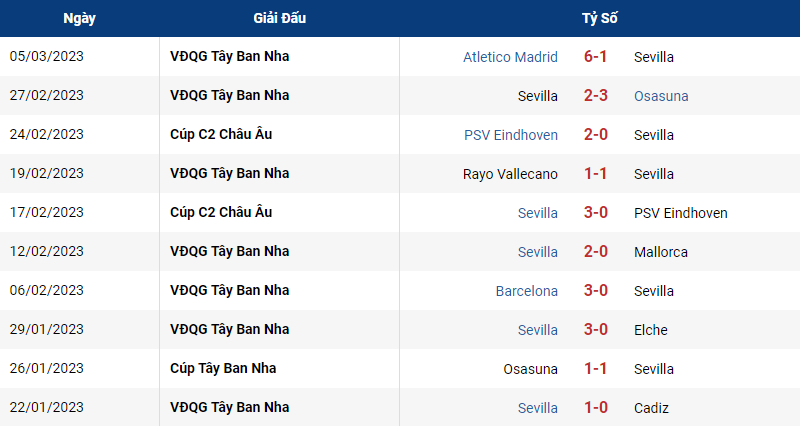Select the Cúp Tây Ban Nha competition cell

(223, 368)
